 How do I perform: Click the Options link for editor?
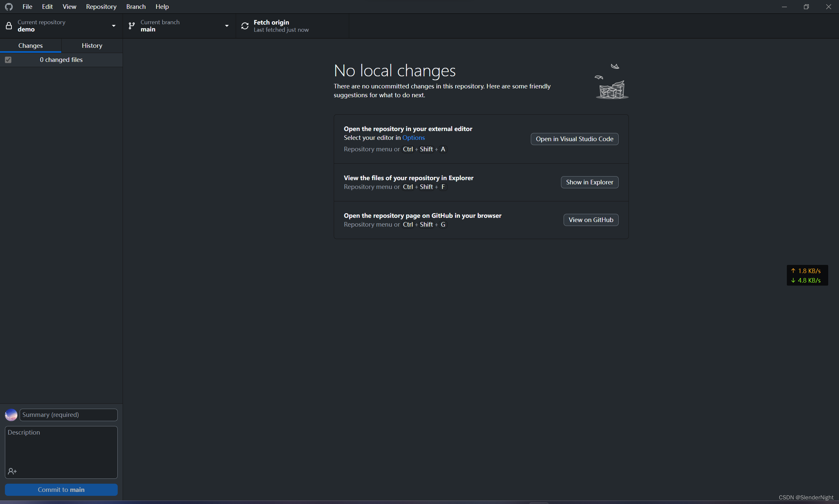pyautogui.click(x=413, y=138)
